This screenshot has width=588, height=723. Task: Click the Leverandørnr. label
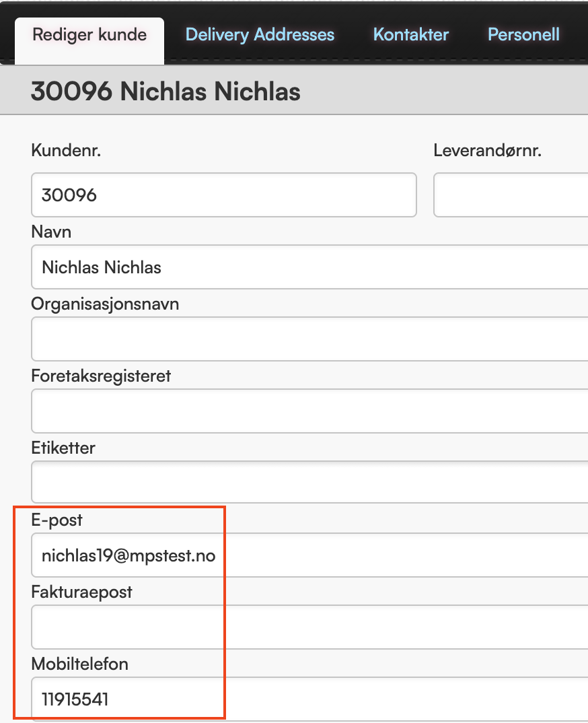point(488,150)
